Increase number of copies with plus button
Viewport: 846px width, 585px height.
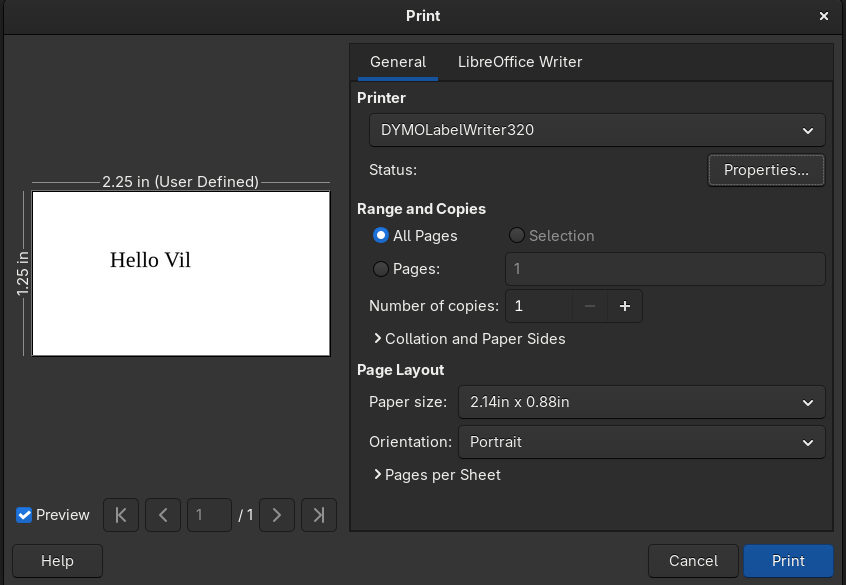coord(624,306)
